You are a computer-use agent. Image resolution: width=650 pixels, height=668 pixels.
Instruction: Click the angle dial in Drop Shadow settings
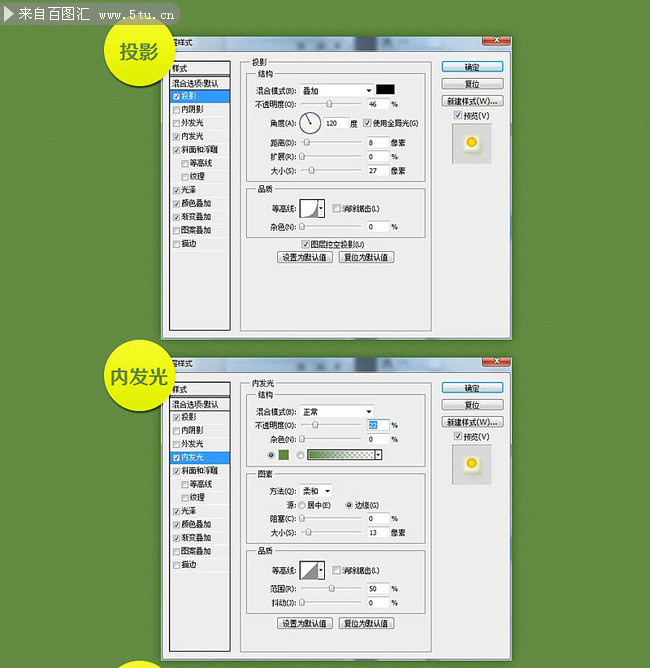pos(310,123)
